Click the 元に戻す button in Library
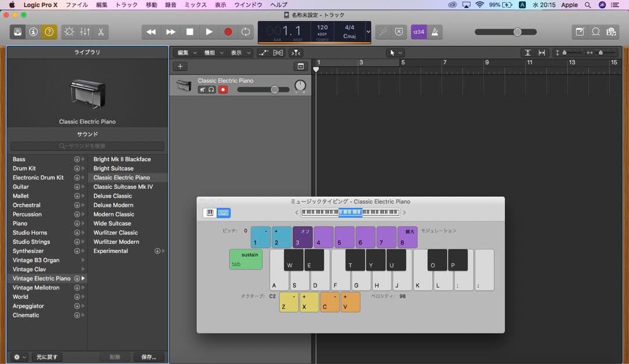Screen dimensions: 629x364 click(48, 357)
